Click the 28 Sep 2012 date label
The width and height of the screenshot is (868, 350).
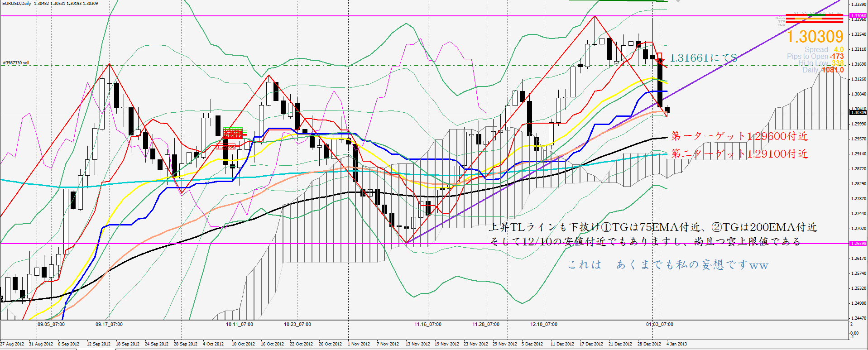coord(185,344)
